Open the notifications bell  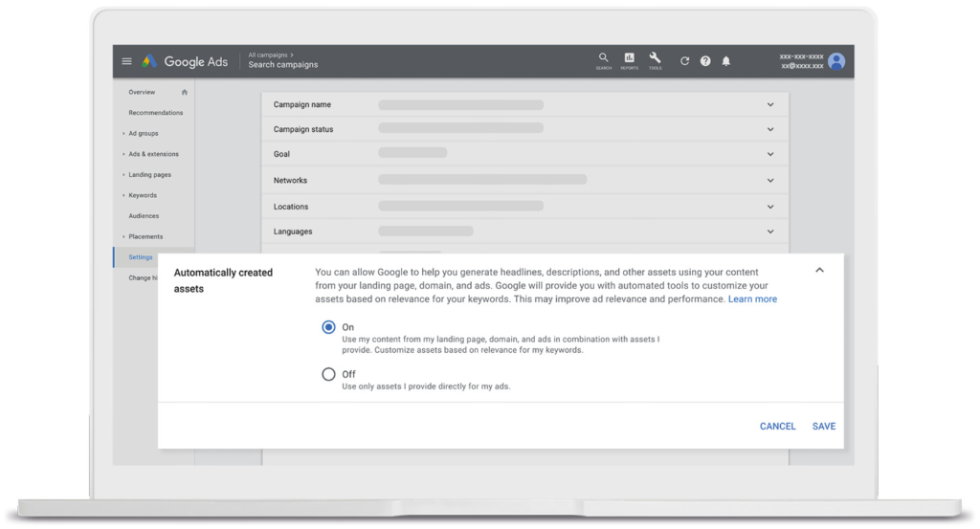(726, 61)
